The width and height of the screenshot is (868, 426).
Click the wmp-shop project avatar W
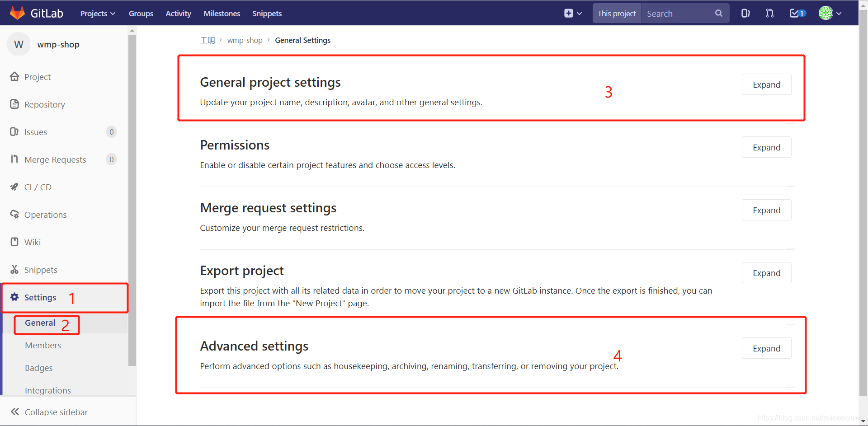point(19,44)
